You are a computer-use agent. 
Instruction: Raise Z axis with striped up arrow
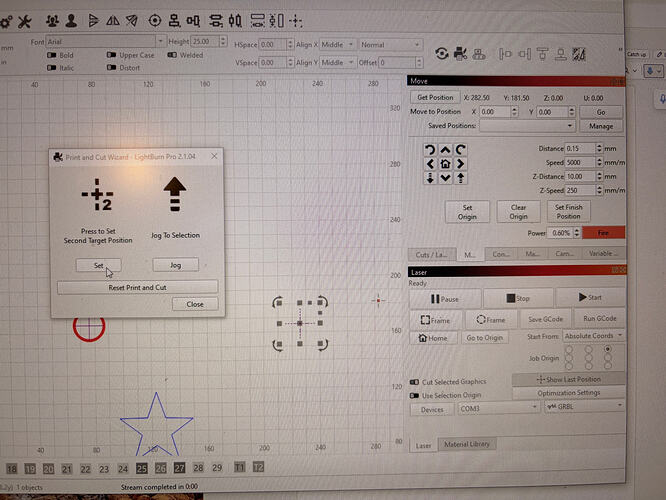click(x=460, y=178)
